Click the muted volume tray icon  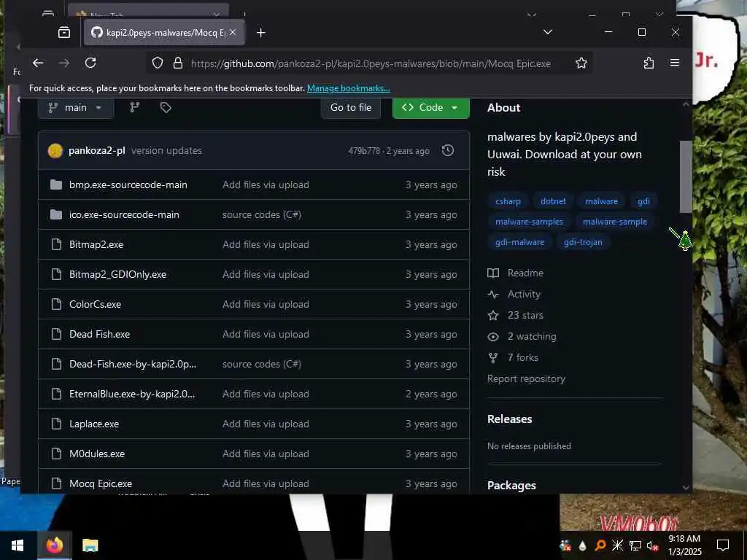652,545
